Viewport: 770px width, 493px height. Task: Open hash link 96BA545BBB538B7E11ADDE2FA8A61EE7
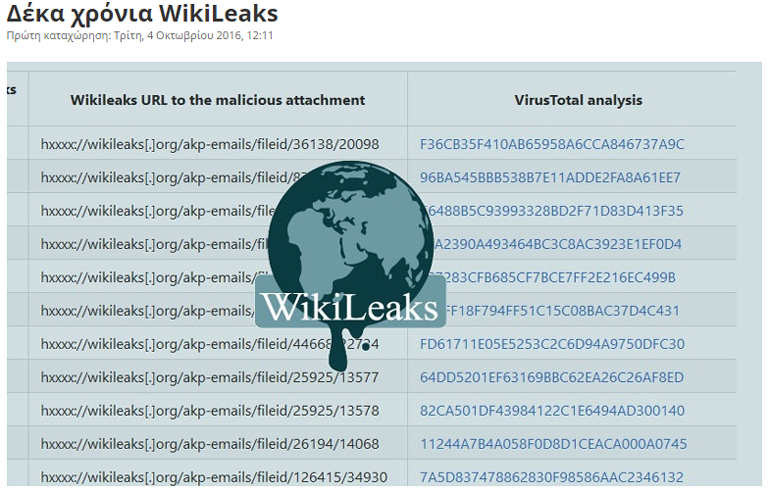(x=550, y=177)
